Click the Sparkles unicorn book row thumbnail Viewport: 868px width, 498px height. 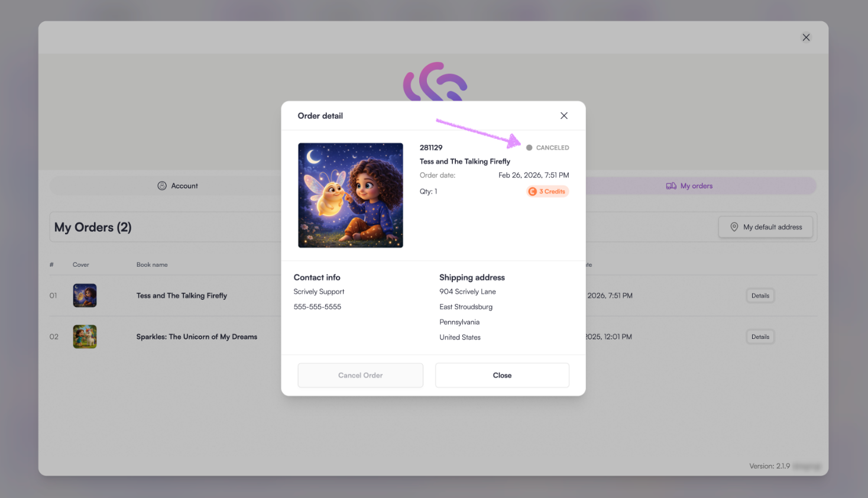coord(85,337)
